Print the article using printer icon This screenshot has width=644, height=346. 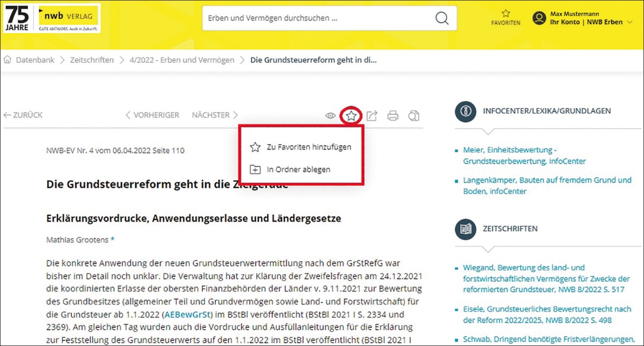393,115
